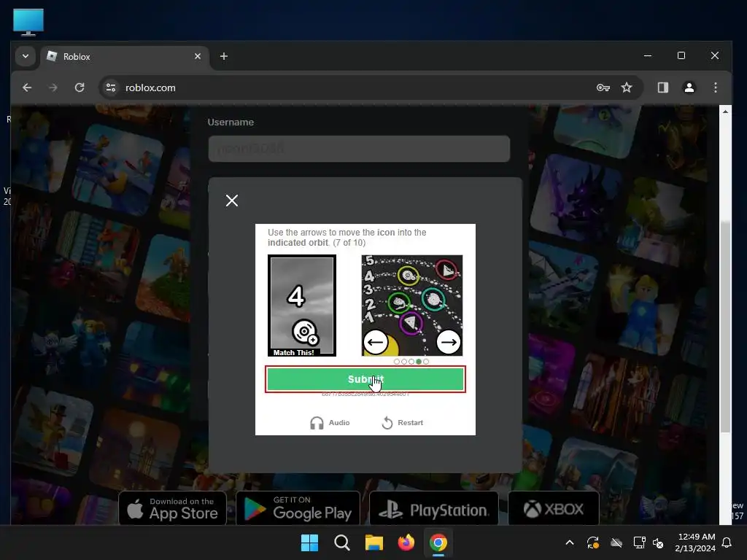The width and height of the screenshot is (747, 560).
Task: Show hidden system tray icons
Action: pyautogui.click(x=569, y=542)
